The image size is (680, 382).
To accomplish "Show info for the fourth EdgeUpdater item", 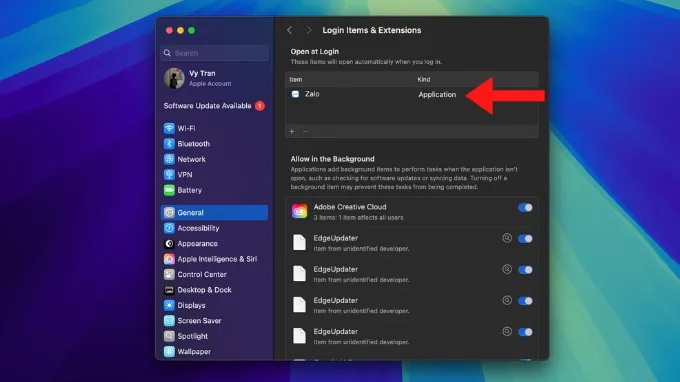I will tap(507, 332).
